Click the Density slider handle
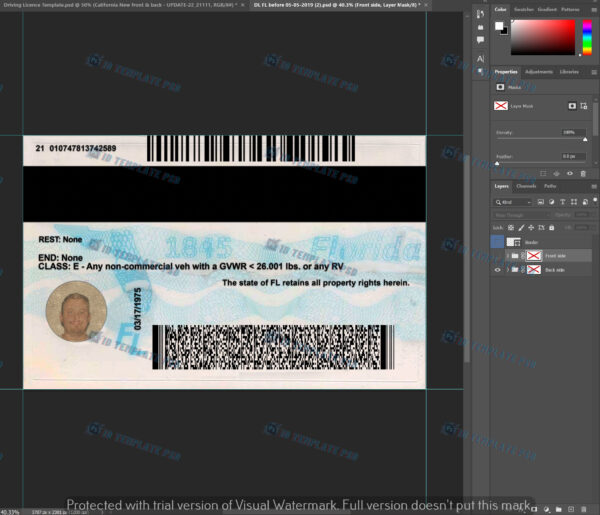Image resolution: width=600 pixels, height=515 pixels. pyautogui.click(x=585, y=140)
